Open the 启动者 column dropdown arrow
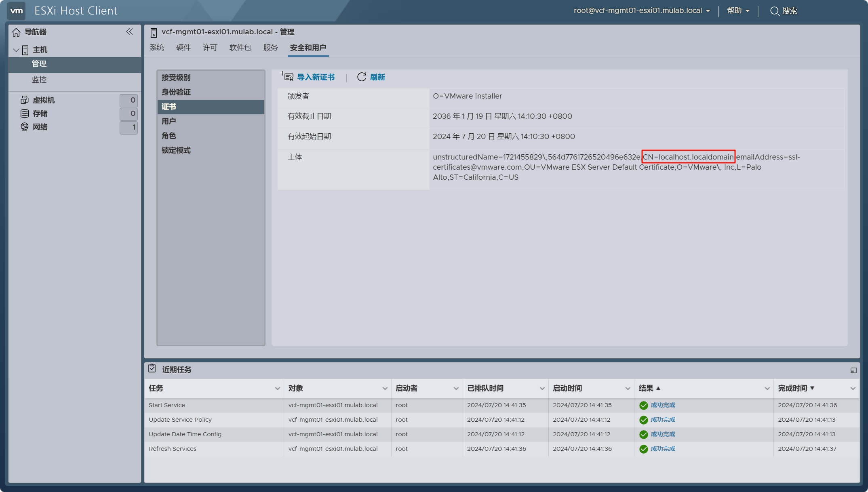This screenshot has height=492, width=868. (x=456, y=389)
